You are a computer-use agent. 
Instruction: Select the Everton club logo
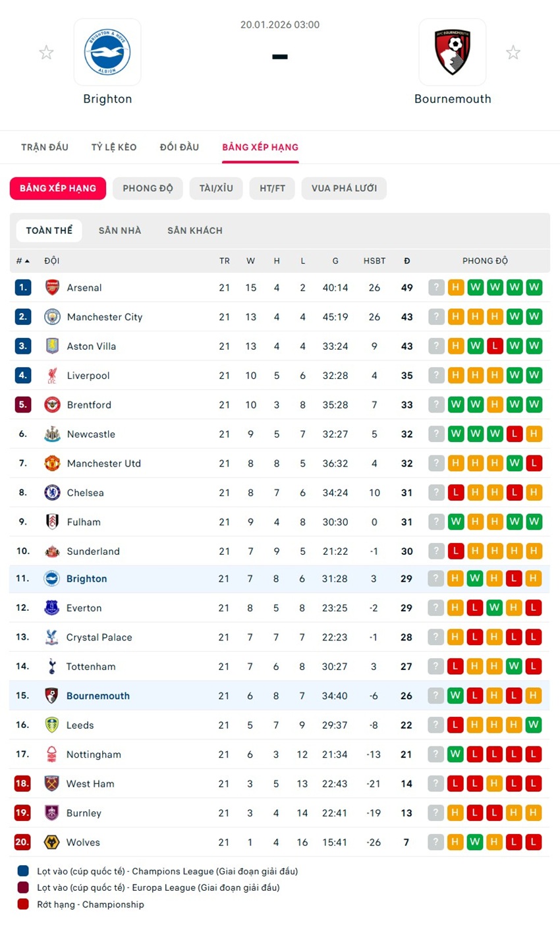(x=53, y=607)
